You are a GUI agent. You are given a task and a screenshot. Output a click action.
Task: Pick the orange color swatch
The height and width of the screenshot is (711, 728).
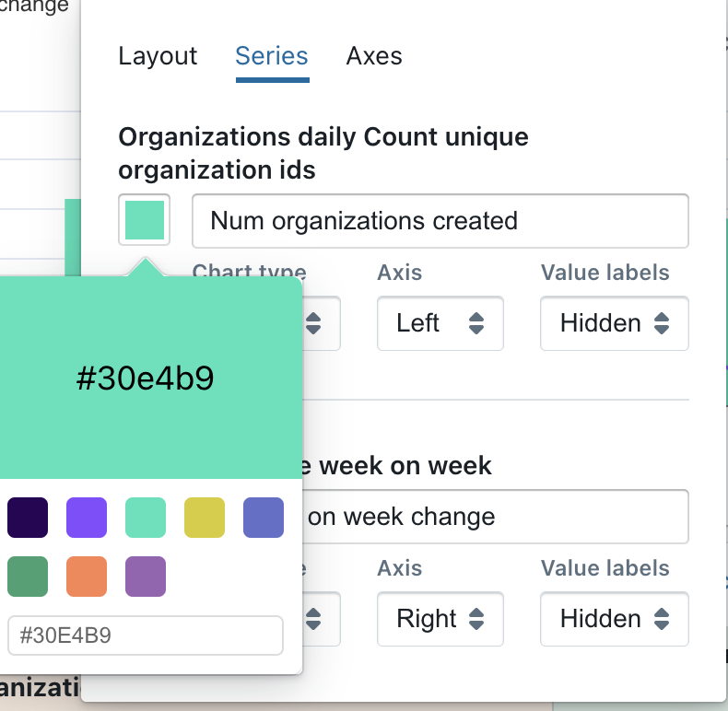click(x=87, y=577)
